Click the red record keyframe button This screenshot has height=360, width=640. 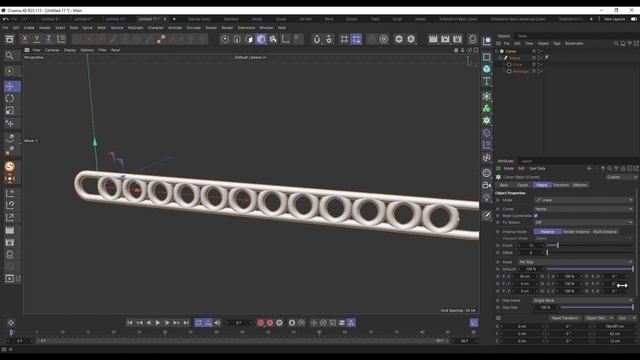[260, 323]
